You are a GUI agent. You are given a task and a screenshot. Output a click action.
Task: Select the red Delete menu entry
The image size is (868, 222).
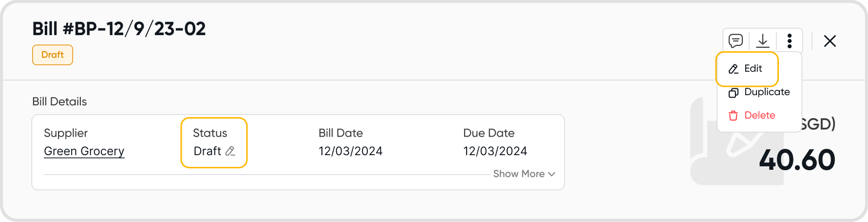tap(759, 116)
